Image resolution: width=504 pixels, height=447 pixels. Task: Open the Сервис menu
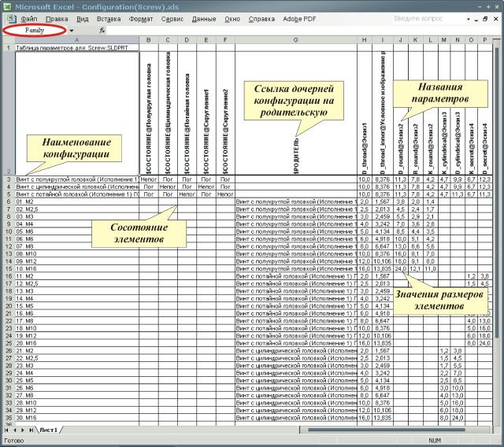coord(172,19)
